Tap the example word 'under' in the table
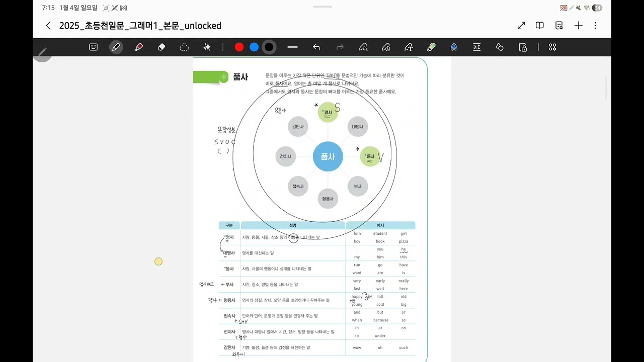The image size is (644, 362). point(380,336)
